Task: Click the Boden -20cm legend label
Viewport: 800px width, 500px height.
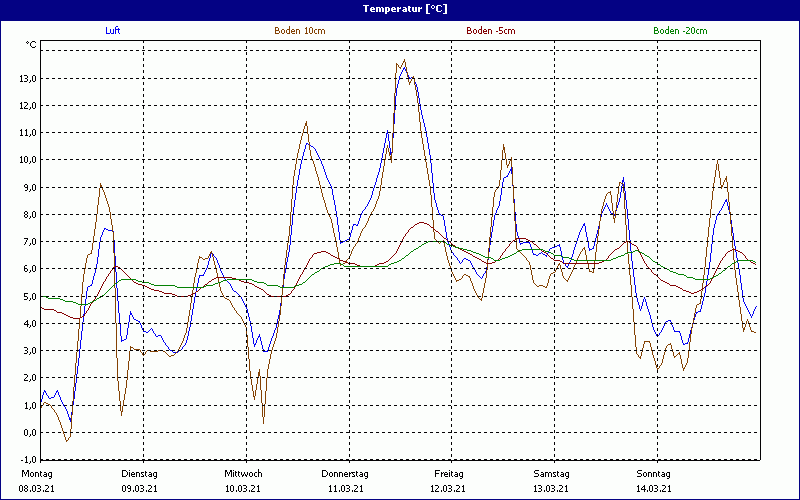Action: tap(680, 31)
